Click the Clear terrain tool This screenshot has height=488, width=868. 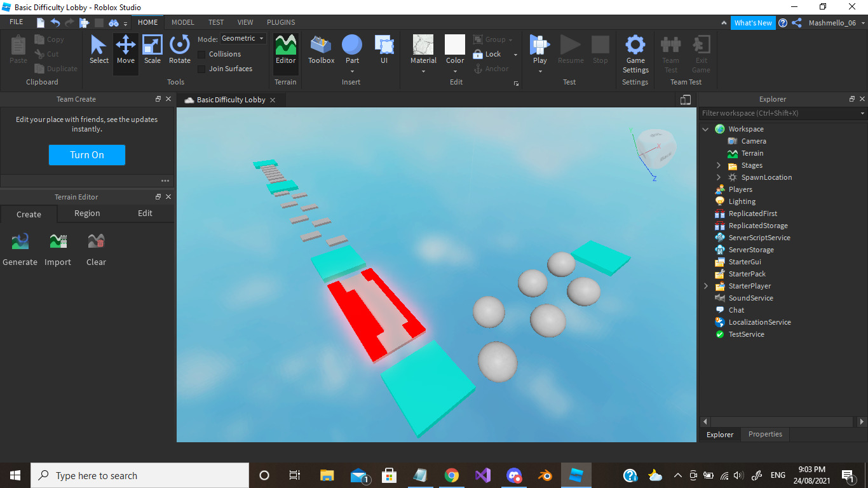coord(96,249)
